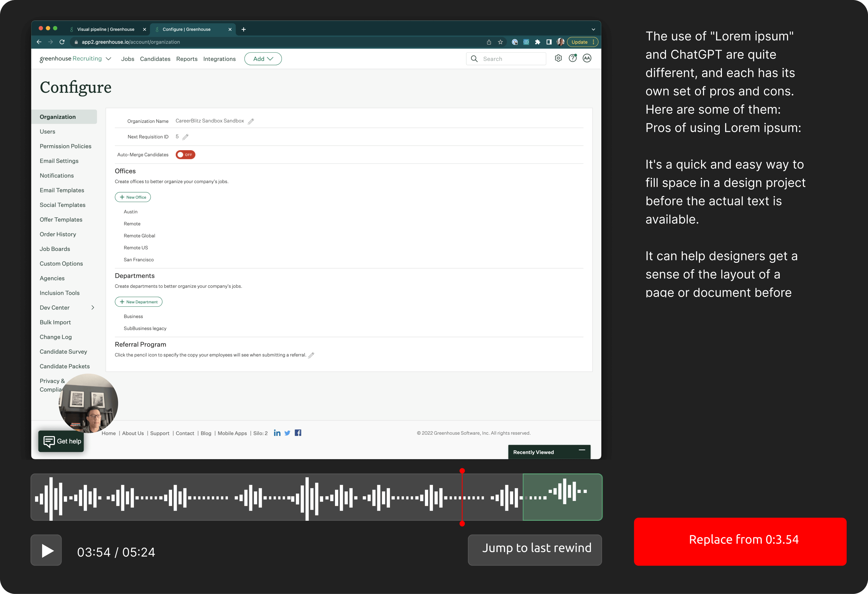Select the Integrations menu tab
This screenshot has width=868, height=594.
pyautogui.click(x=220, y=59)
